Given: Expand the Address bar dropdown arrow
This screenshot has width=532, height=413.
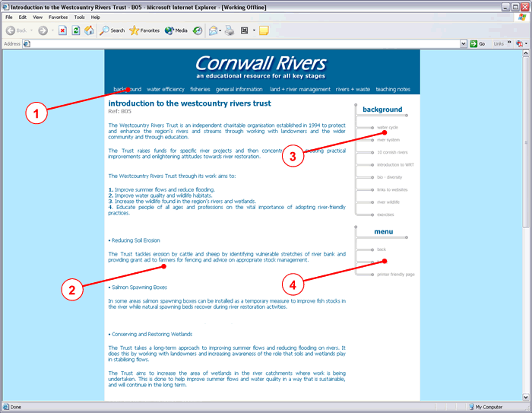Looking at the screenshot, I should [x=464, y=44].
